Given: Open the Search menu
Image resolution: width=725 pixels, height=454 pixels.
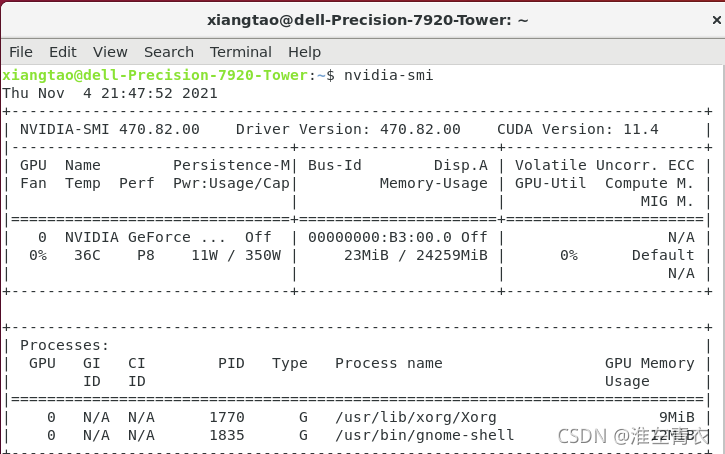Looking at the screenshot, I should point(169,52).
